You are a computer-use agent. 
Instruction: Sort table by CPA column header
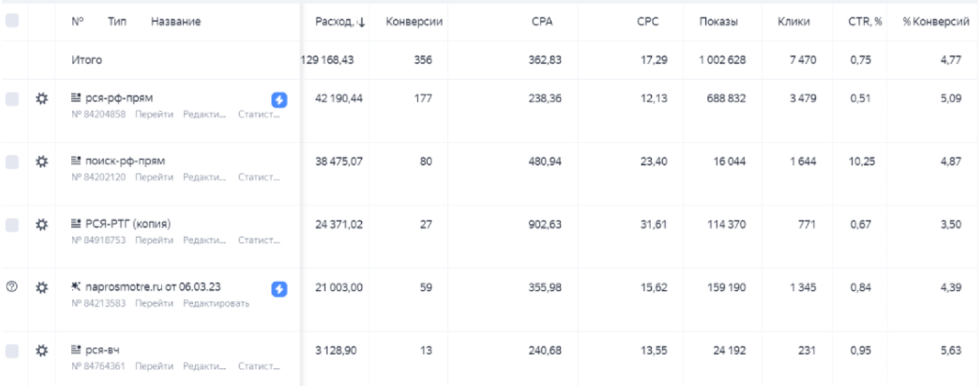click(542, 22)
